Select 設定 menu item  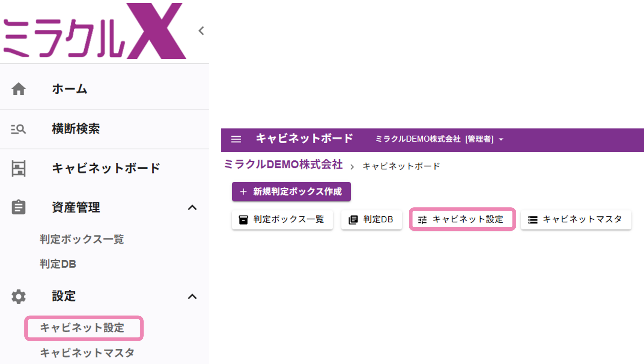pyautogui.click(x=104, y=296)
